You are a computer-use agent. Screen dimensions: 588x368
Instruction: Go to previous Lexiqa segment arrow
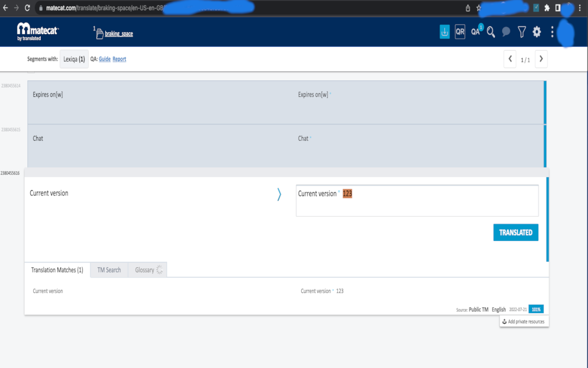tap(510, 59)
